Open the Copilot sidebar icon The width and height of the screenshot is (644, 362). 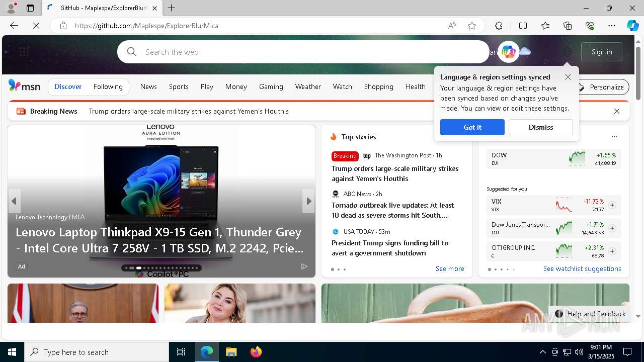coord(632,26)
